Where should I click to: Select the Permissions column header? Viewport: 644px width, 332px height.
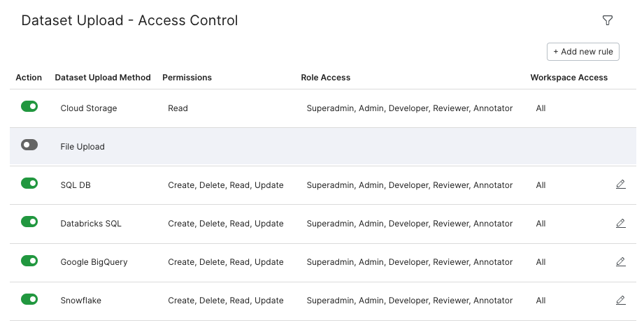pos(187,78)
